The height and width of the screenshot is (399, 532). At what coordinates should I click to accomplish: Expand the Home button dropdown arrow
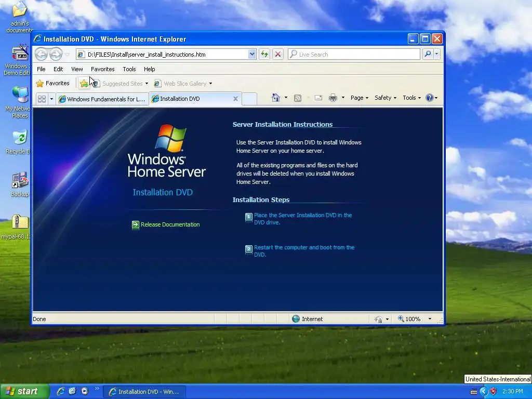pyautogui.click(x=286, y=98)
